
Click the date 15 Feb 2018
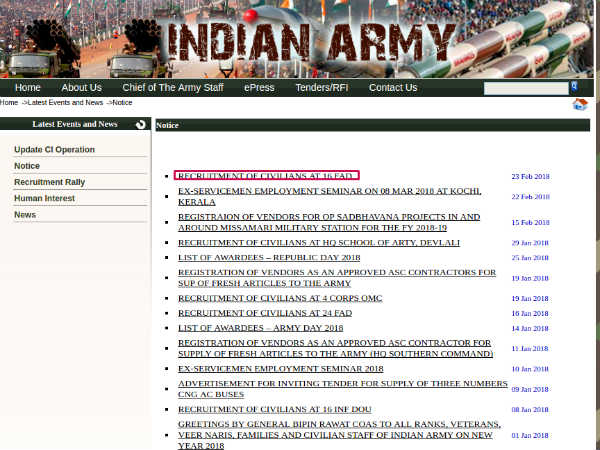click(530, 222)
